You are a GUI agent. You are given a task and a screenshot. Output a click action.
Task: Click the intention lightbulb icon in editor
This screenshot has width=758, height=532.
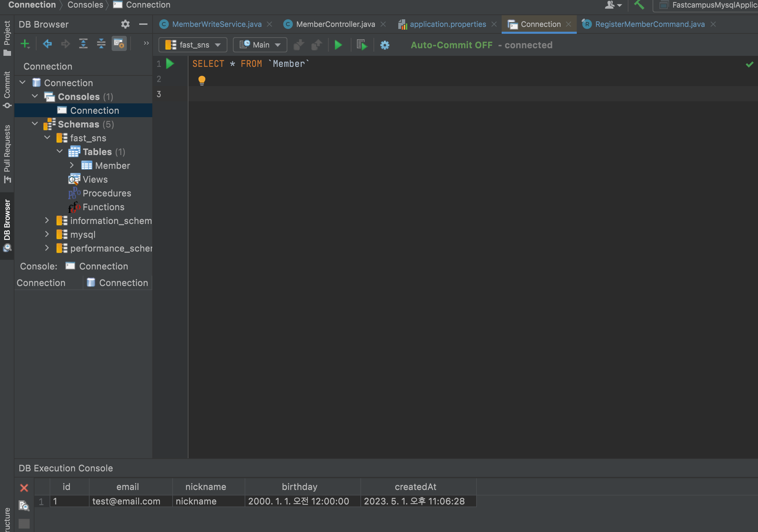202,81
